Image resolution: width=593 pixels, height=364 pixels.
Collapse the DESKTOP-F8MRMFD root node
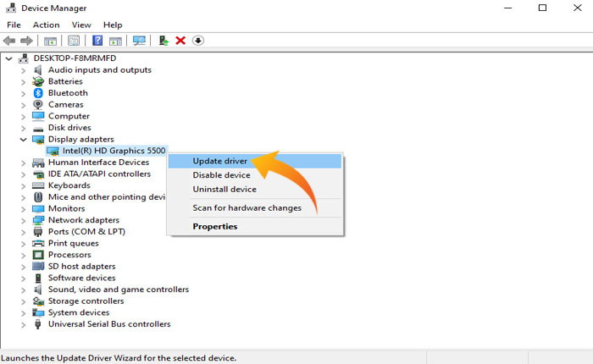point(9,58)
